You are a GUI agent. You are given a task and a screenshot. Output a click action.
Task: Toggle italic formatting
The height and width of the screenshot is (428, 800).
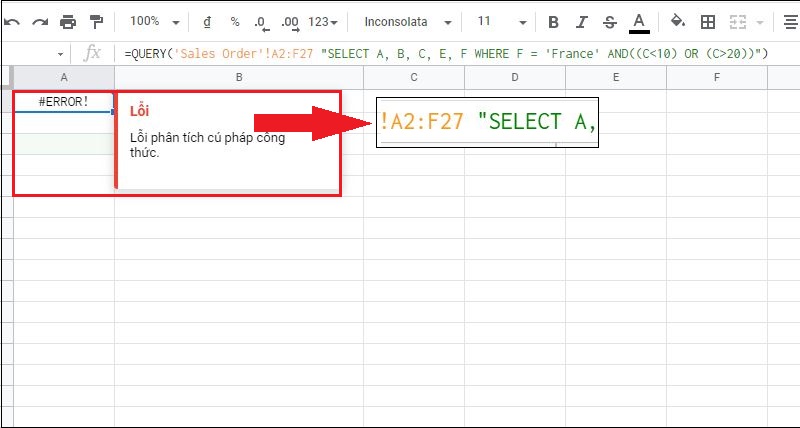pyautogui.click(x=581, y=22)
